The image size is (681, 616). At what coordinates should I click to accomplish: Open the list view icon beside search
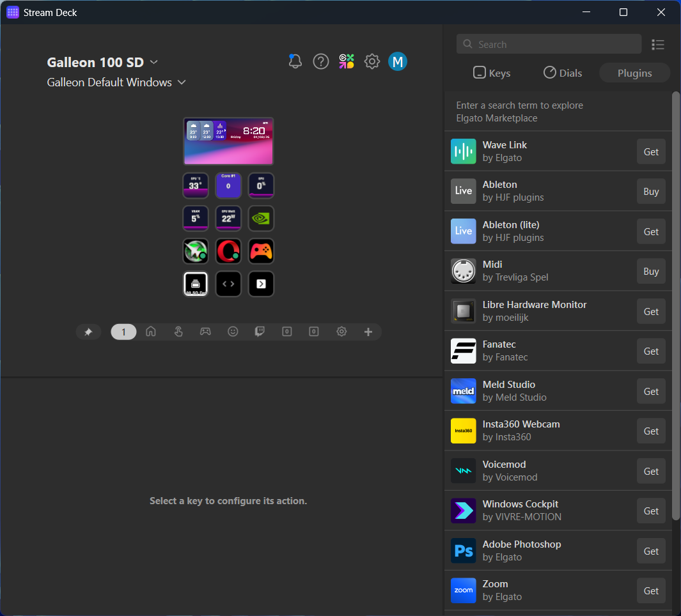pos(657,44)
